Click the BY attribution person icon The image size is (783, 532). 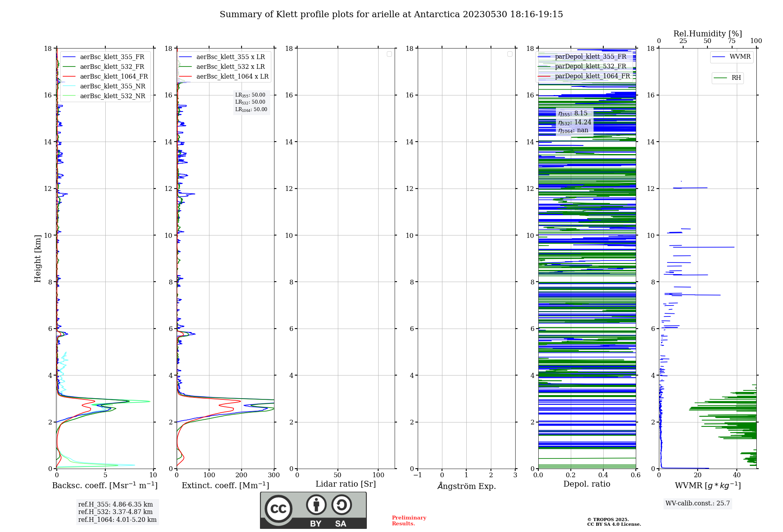coord(316,505)
